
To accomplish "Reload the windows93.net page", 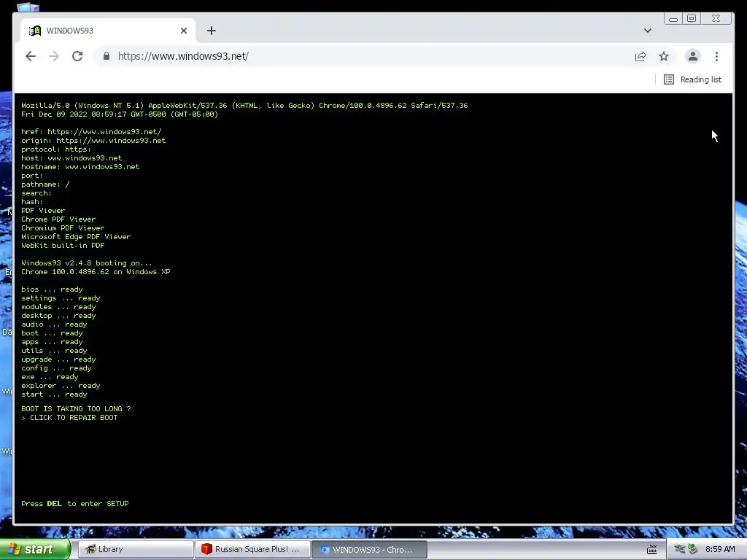I will click(77, 56).
